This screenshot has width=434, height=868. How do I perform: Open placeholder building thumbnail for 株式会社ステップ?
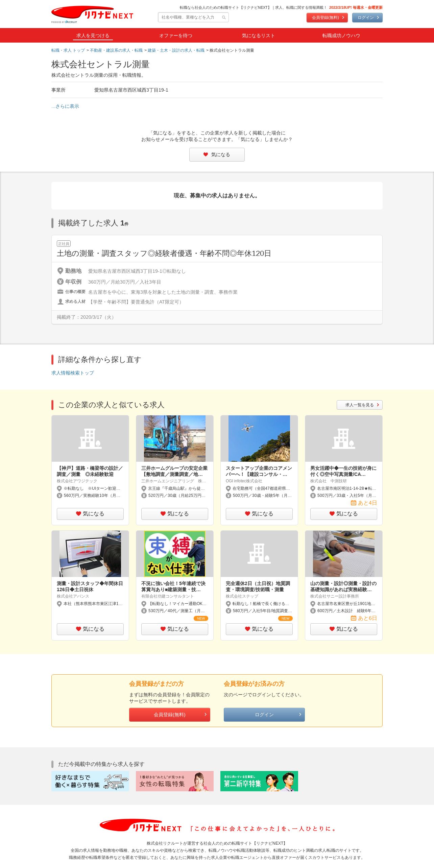click(259, 554)
